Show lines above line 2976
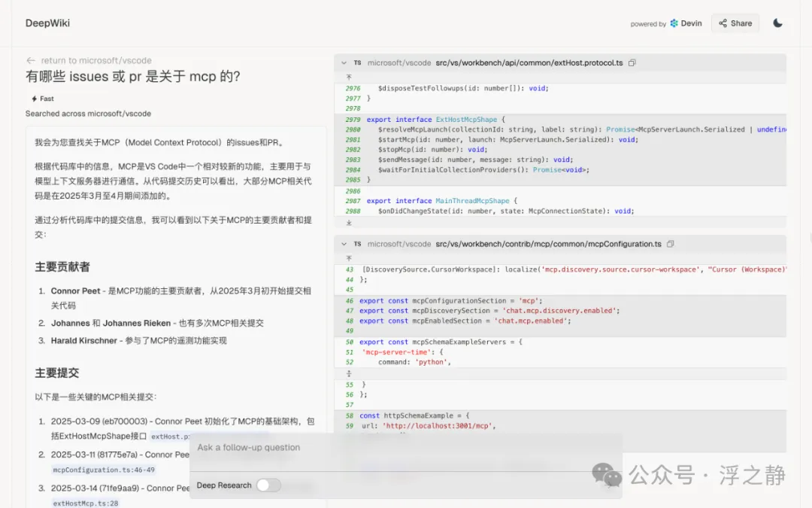 tap(349, 77)
